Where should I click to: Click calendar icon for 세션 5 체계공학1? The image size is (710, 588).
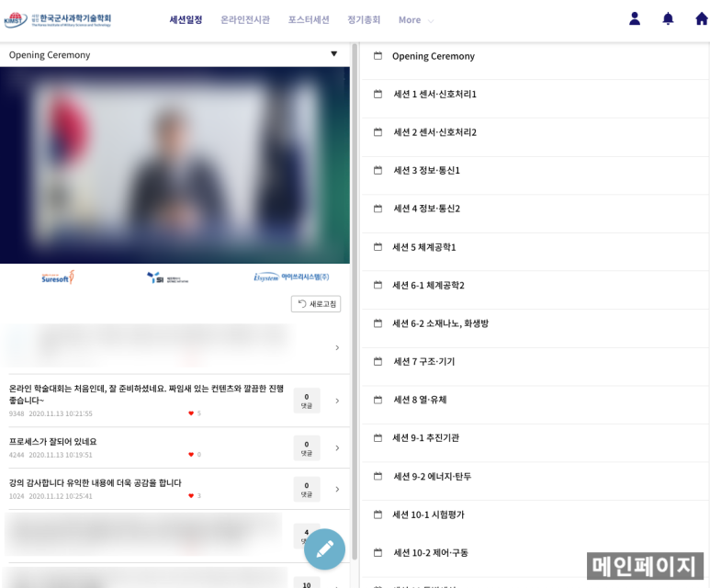point(378,247)
